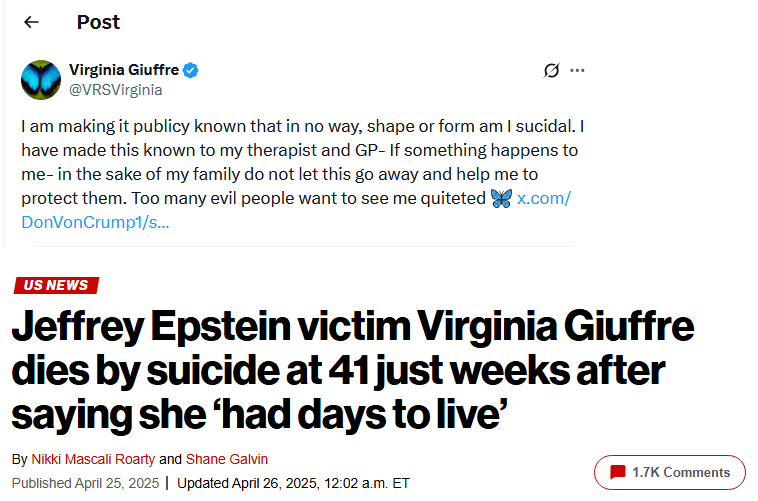Click the Post header title

(98, 22)
